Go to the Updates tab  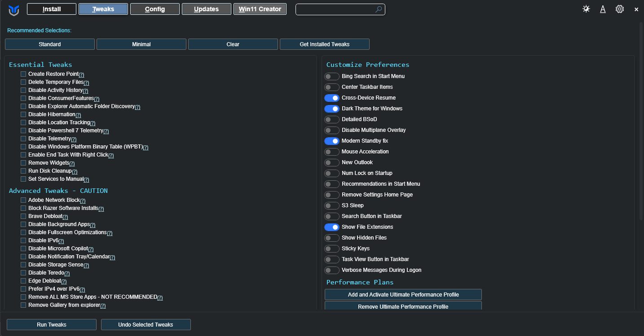tap(207, 9)
